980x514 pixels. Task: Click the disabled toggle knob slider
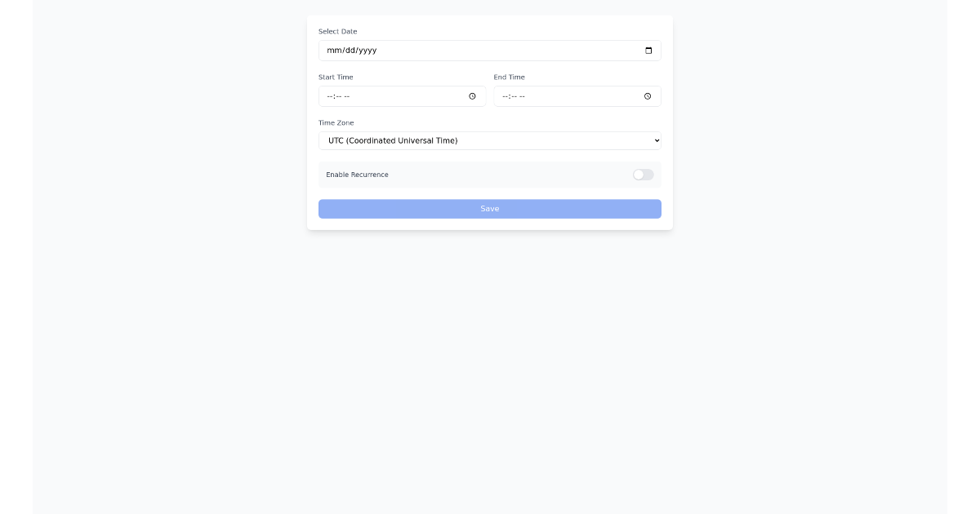(x=638, y=175)
